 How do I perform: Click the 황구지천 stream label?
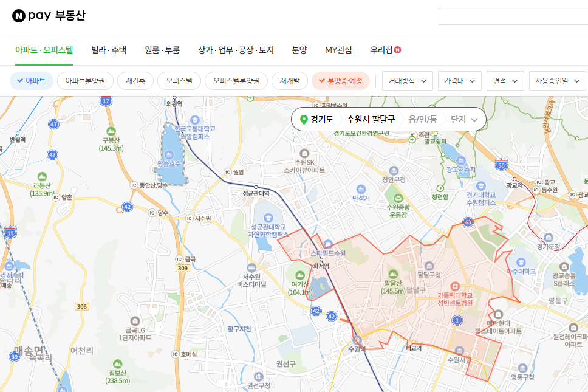(x=239, y=329)
